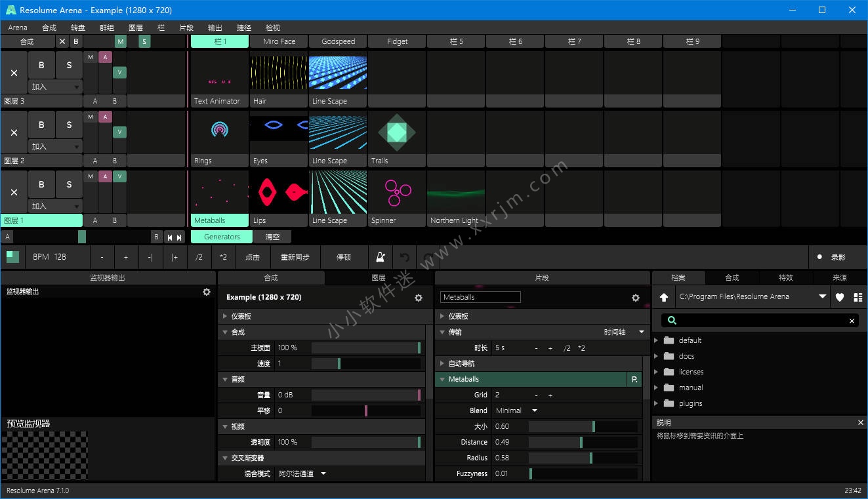Adjust the 主板面 master slider
The height and width of the screenshot is (499, 868).
click(x=366, y=348)
